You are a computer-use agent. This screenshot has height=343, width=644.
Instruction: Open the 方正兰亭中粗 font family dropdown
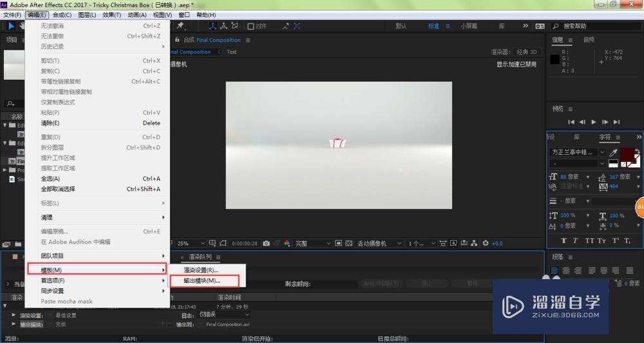[578, 152]
